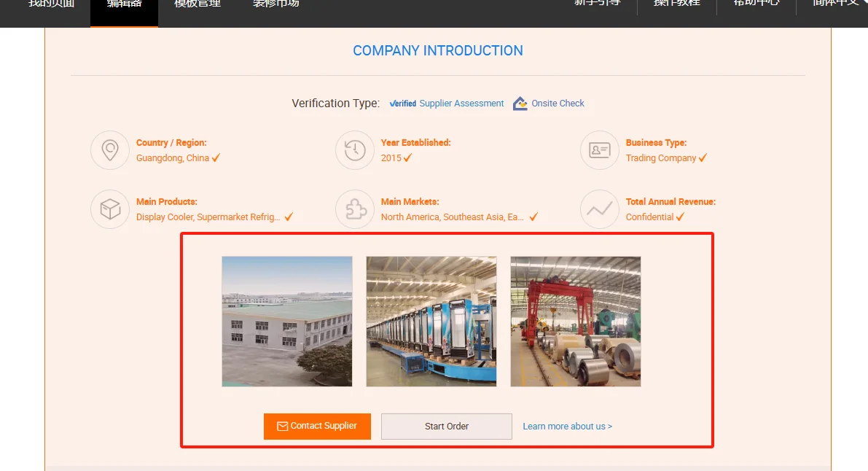
Task: Open the 简体中文 language dropdown
Action: 839,4
